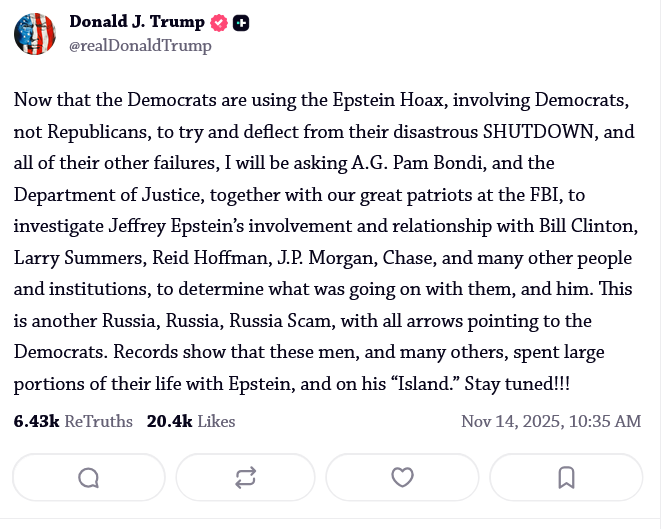Click the first line of the post text

click(321, 100)
